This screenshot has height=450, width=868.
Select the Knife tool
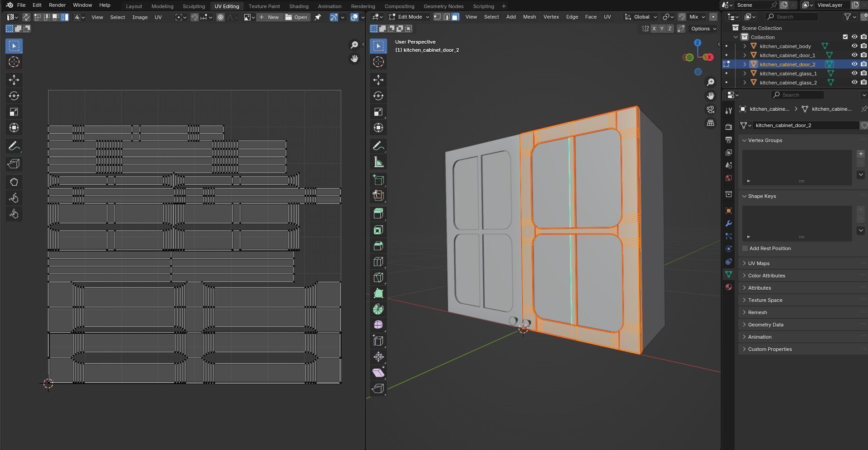(x=378, y=277)
